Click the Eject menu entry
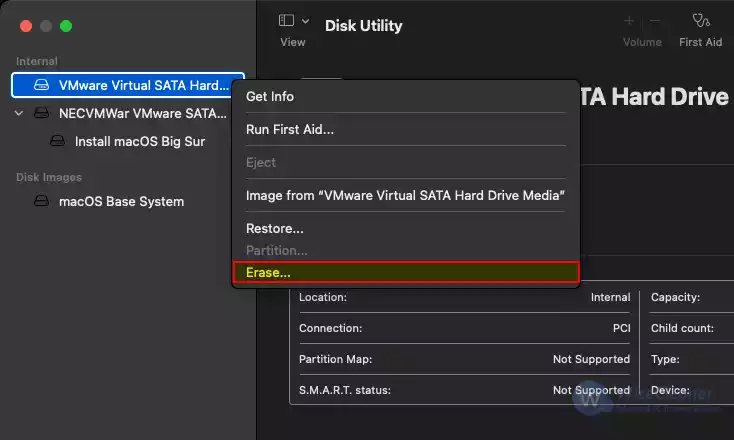The height and width of the screenshot is (440, 734). tap(406, 162)
